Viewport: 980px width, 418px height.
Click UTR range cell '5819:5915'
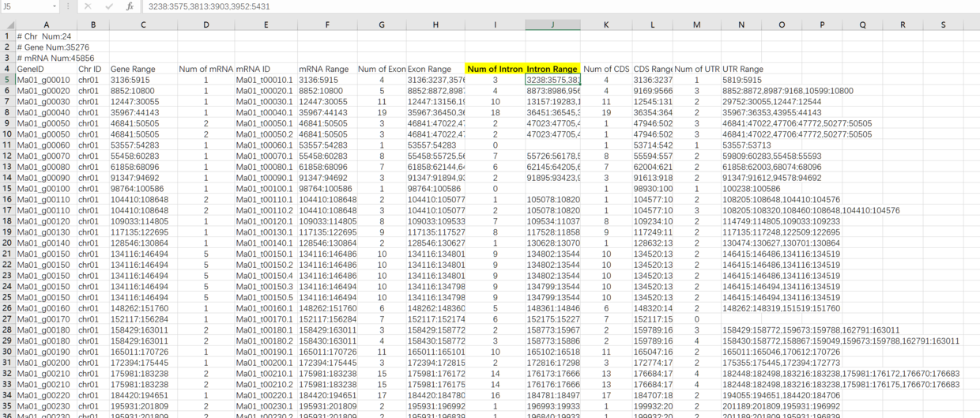742,80
